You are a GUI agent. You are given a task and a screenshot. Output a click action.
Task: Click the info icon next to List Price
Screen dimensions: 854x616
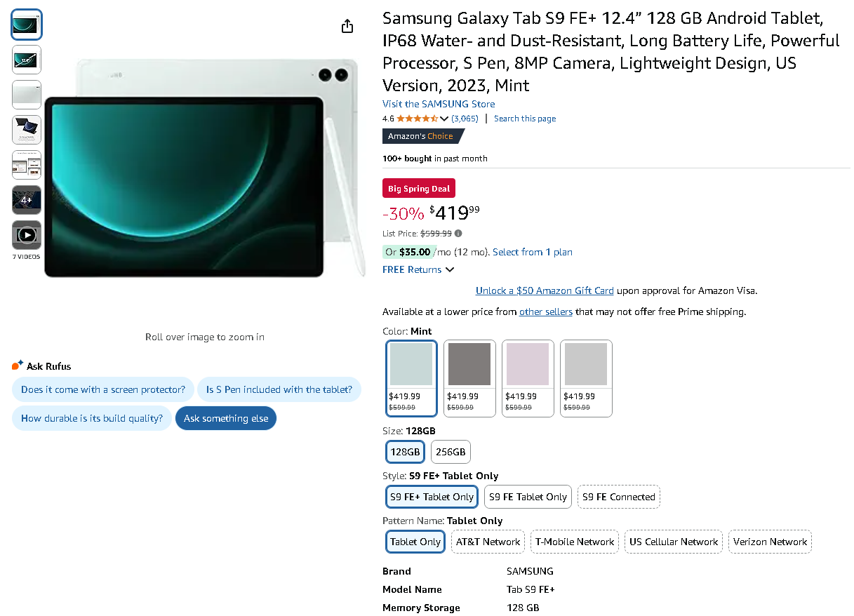(x=458, y=233)
